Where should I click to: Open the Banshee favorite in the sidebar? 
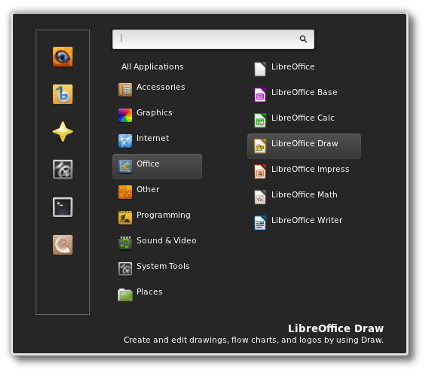click(63, 94)
